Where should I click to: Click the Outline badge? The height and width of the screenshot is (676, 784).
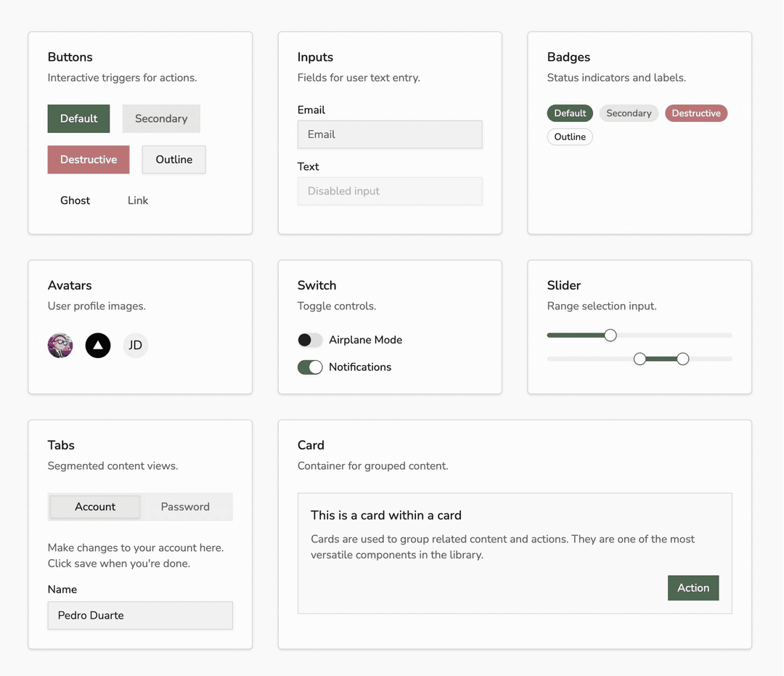tap(569, 137)
